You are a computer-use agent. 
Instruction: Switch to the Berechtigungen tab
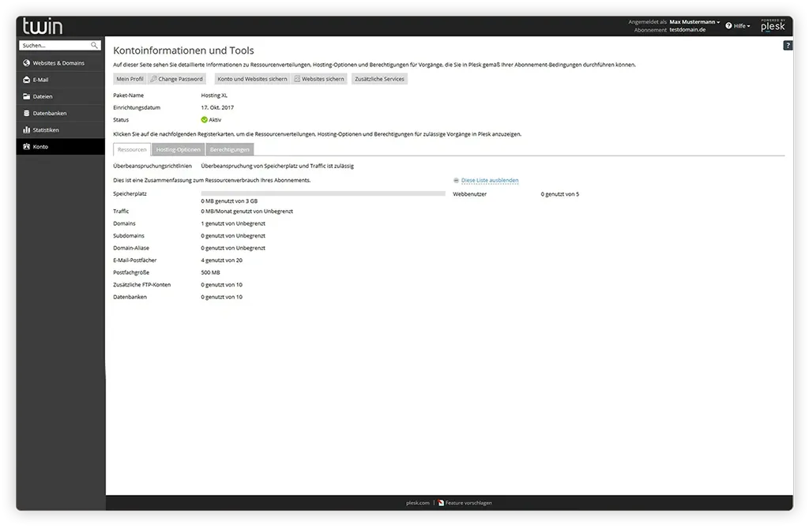tap(230, 149)
